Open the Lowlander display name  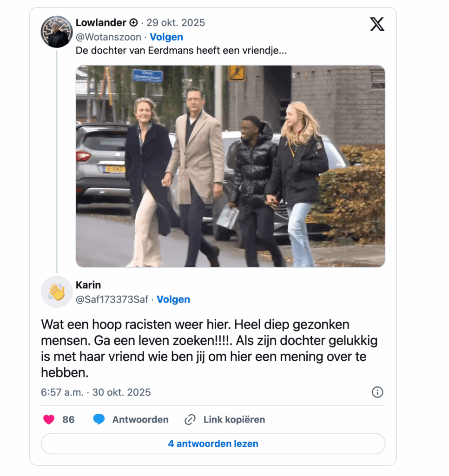point(101,22)
